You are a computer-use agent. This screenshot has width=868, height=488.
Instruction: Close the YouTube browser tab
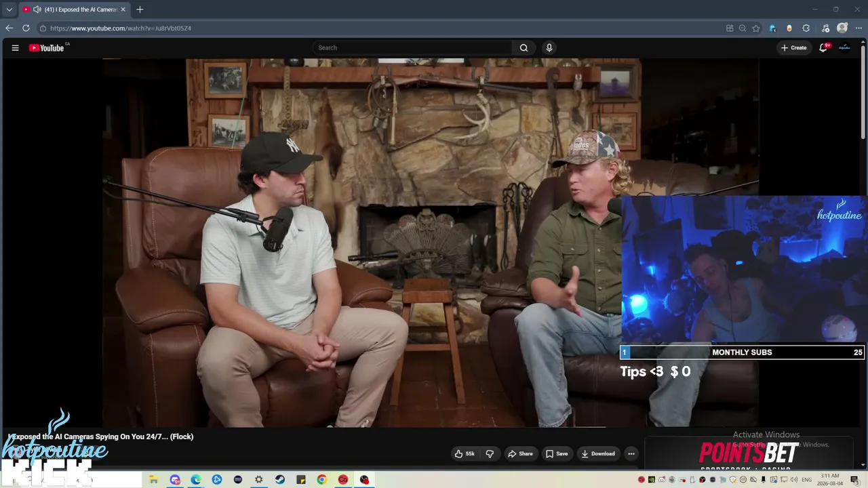click(123, 9)
